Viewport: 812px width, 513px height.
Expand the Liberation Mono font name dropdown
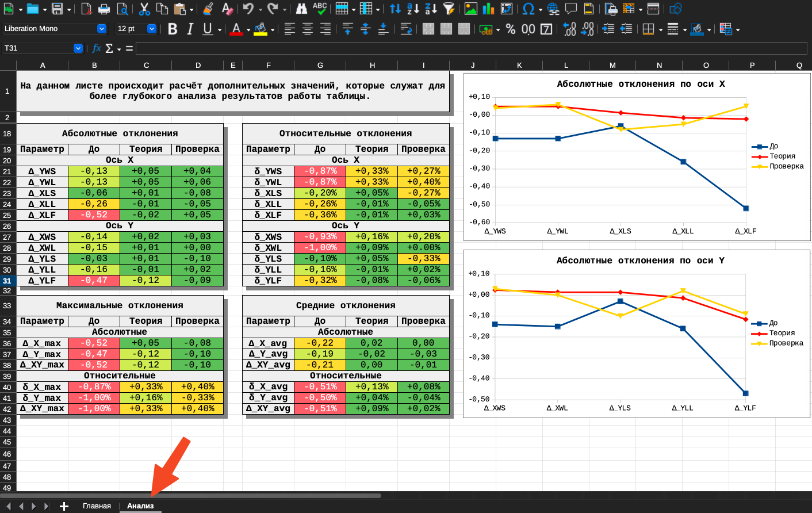pyautogui.click(x=102, y=29)
